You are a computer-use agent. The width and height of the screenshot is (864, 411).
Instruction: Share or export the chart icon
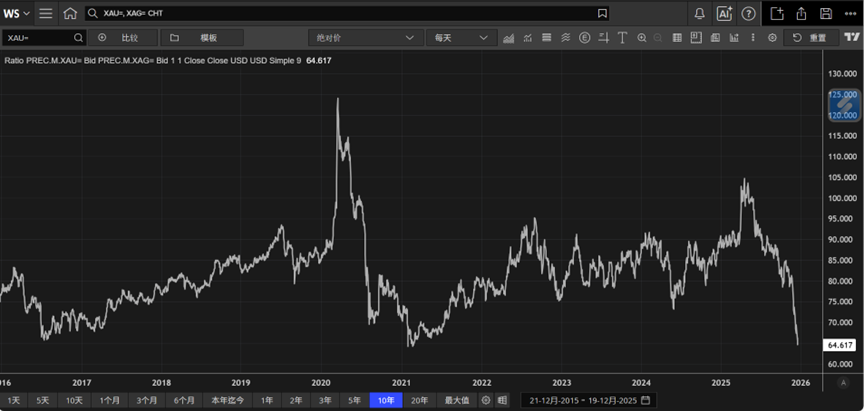pyautogui.click(x=802, y=13)
